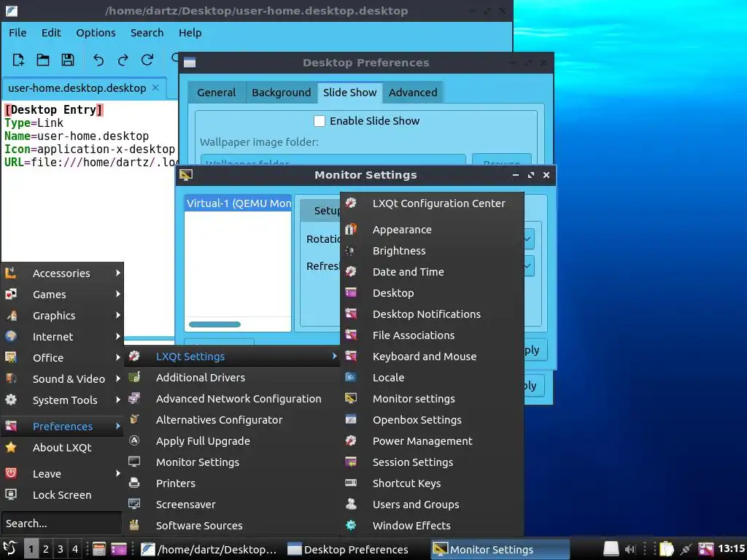Open File Associations settings
This screenshot has height=560, width=747.
coord(432,335)
